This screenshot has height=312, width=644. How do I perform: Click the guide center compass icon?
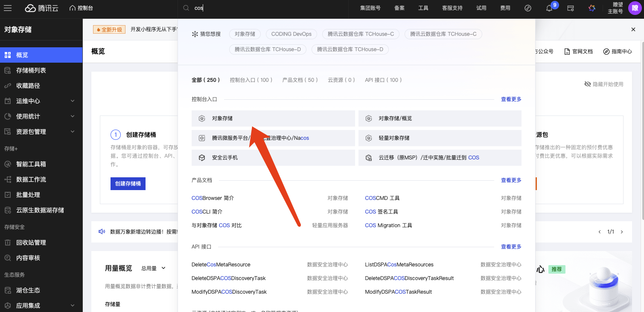coord(606,52)
